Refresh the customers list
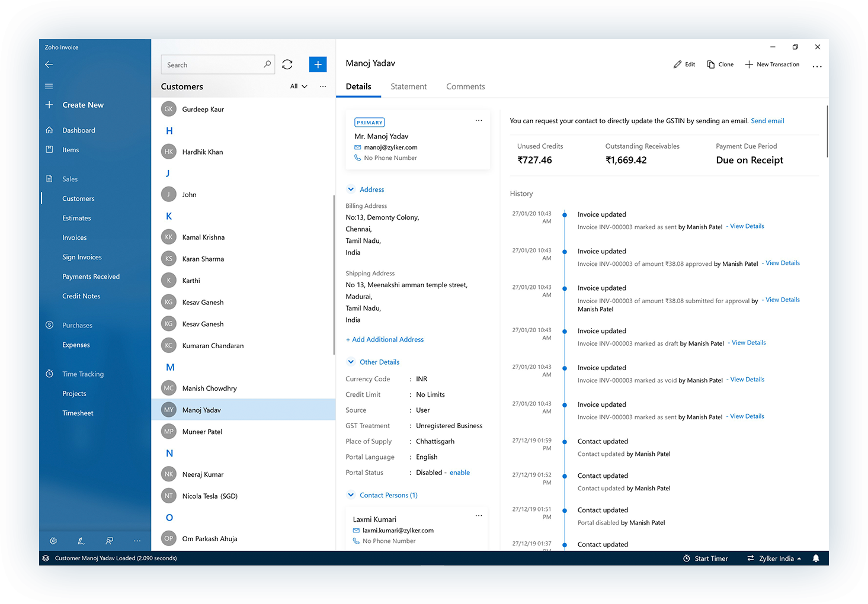The image size is (868, 604). pos(287,64)
